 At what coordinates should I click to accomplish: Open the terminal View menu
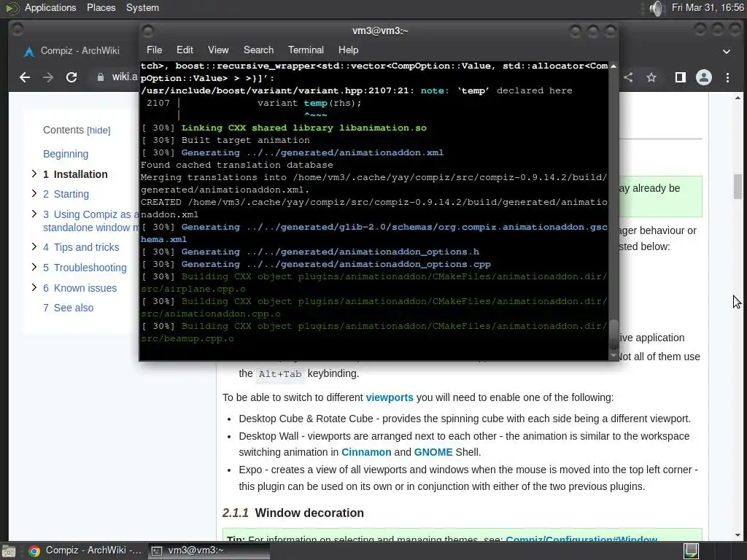(x=218, y=50)
